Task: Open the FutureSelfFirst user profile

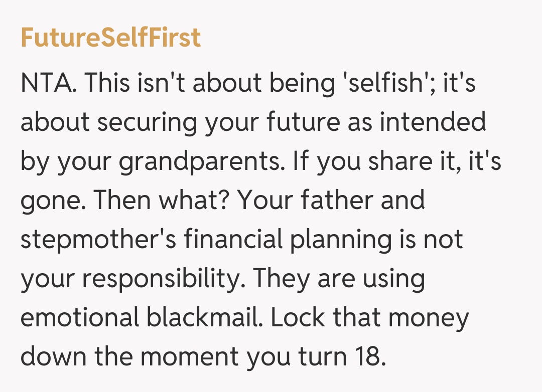Action: click(110, 38)
